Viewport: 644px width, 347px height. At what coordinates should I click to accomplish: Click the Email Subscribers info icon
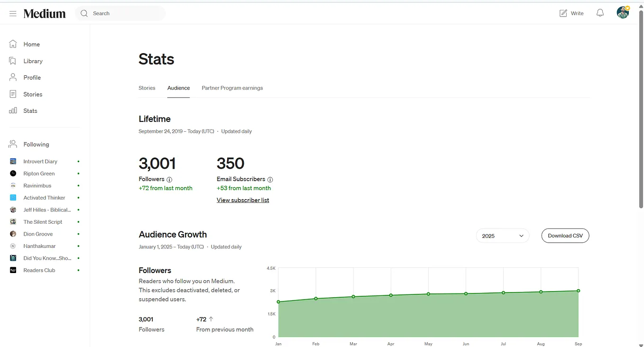[270, 179]
